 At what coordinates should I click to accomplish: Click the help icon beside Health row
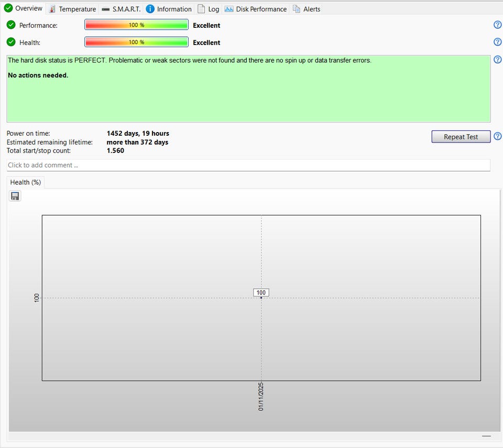497,42
